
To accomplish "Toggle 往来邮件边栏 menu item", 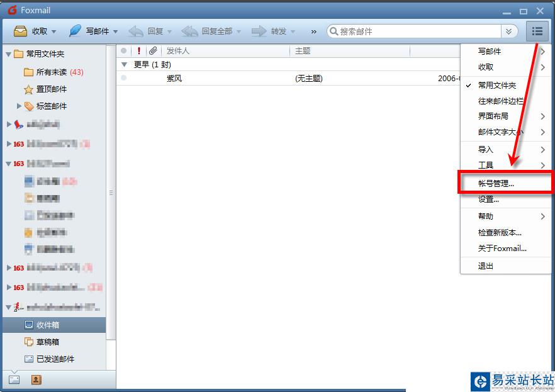I will (505, 101).
